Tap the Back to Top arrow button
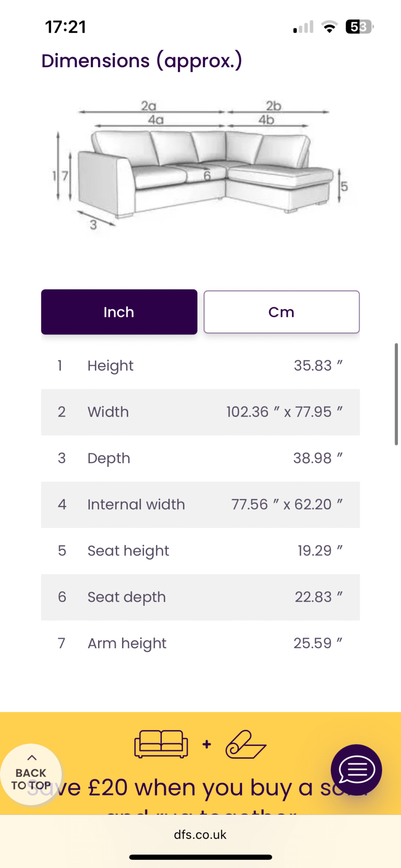The height and width of the screenshot is (868, 401). coord(31,774)
